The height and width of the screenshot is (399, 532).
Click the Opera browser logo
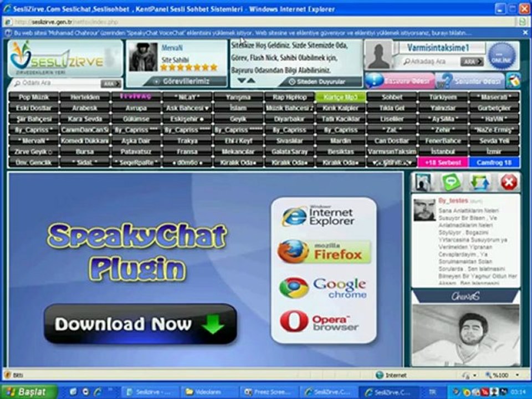319,322
